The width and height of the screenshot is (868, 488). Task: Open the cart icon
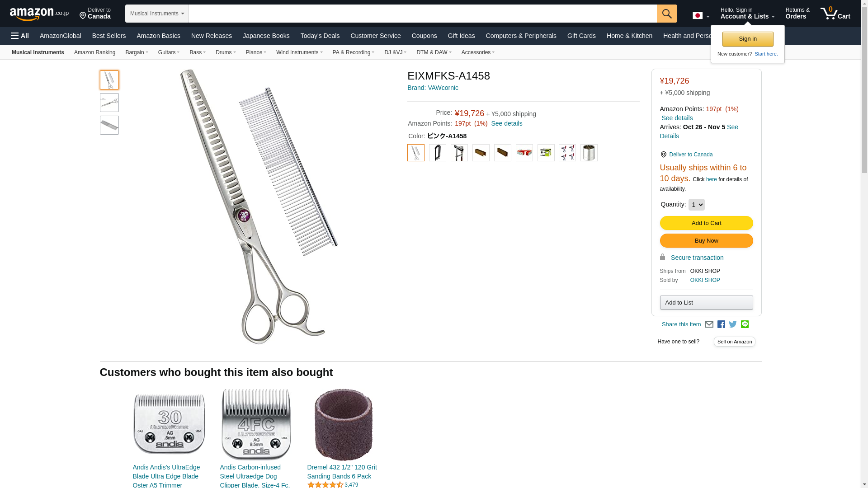(835, 14)
